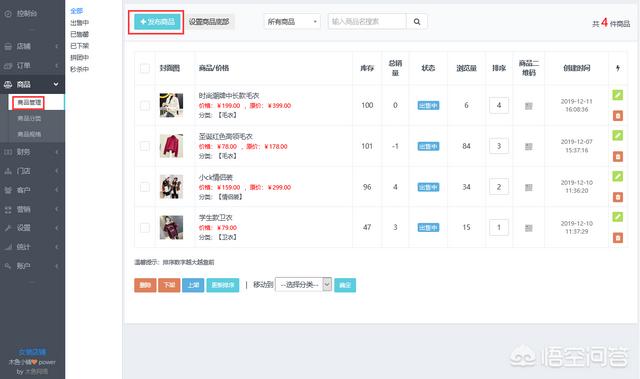
Task: Open the 选择分类 move-to category dropdown
Action: 304,285
